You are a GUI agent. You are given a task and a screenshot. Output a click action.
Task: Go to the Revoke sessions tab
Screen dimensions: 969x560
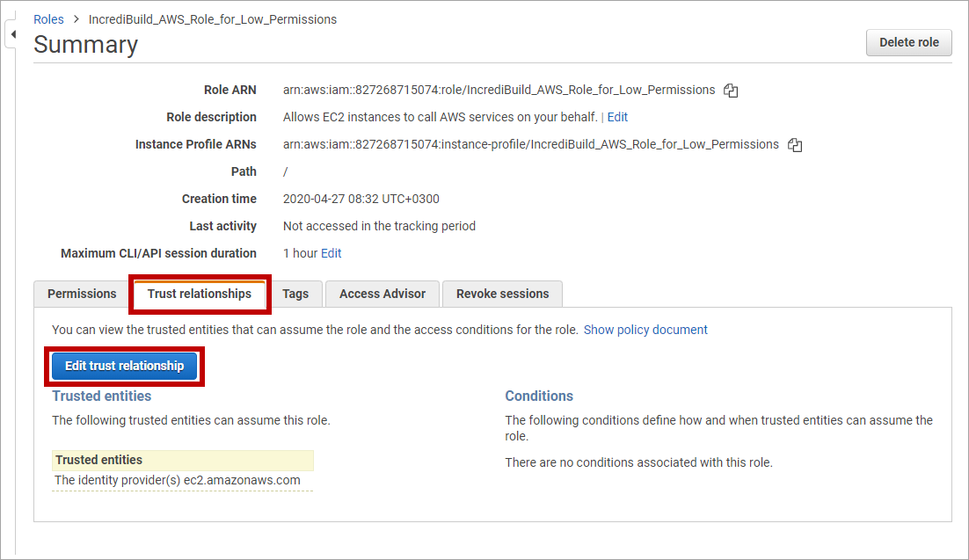[502, 294]
